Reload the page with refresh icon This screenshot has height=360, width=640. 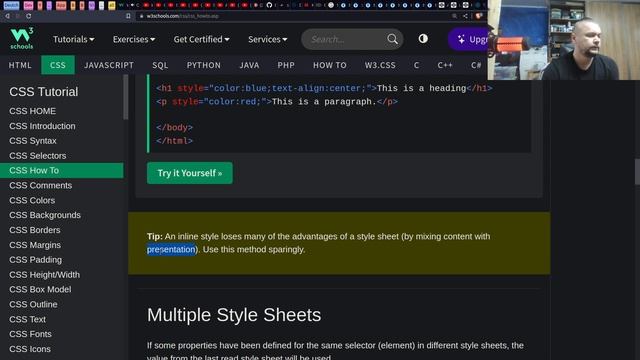coord(29,16)
